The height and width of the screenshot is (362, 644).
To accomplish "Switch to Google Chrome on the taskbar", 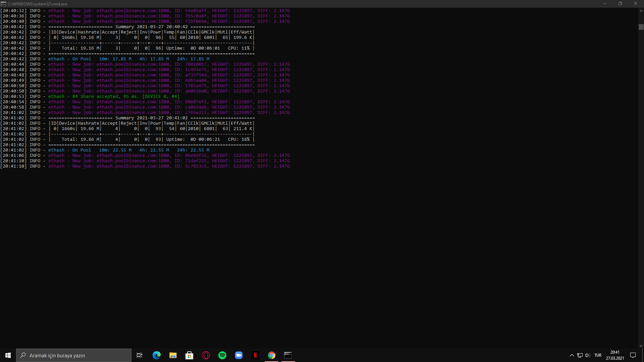I will (271, 355).
